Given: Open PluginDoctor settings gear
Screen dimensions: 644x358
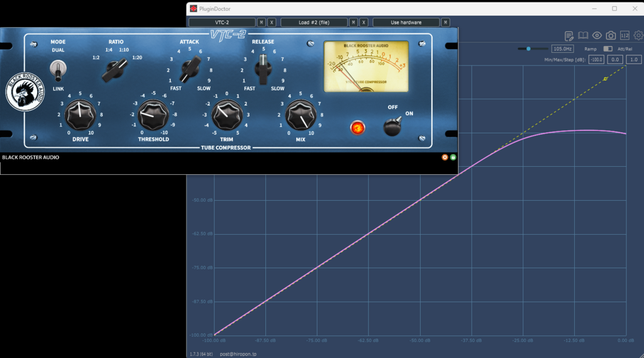Looking at the screenshot, I should [638, 36].
